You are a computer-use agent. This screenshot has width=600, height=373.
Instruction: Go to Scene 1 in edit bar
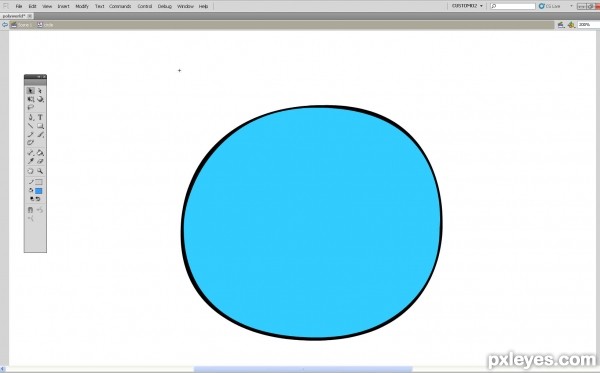click(x=22, y=25)
